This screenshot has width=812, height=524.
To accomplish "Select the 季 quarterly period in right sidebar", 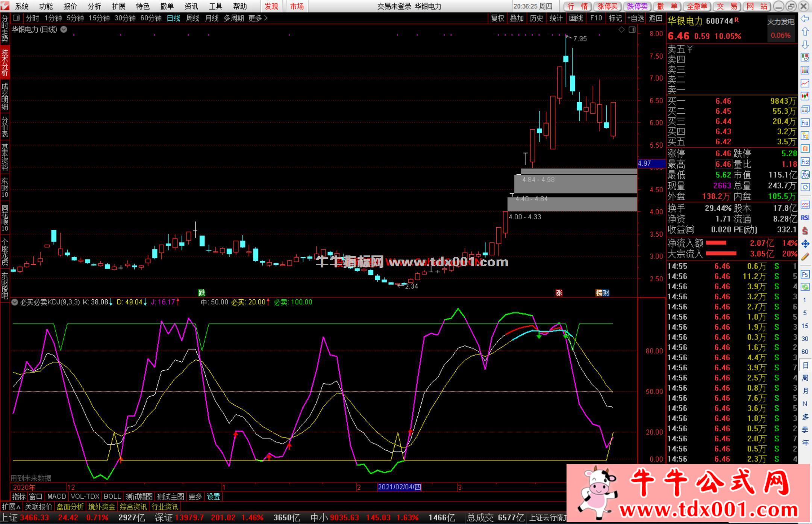I will [x=805, y=430].
